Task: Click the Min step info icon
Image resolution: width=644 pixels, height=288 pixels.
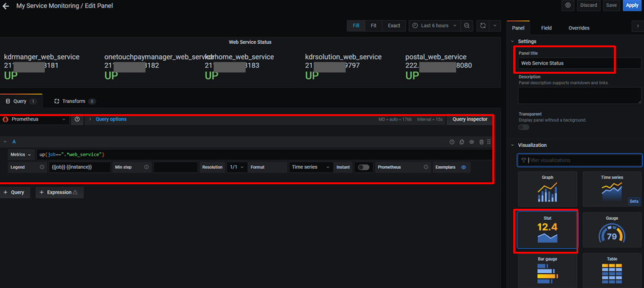Action: coord(147,167)
